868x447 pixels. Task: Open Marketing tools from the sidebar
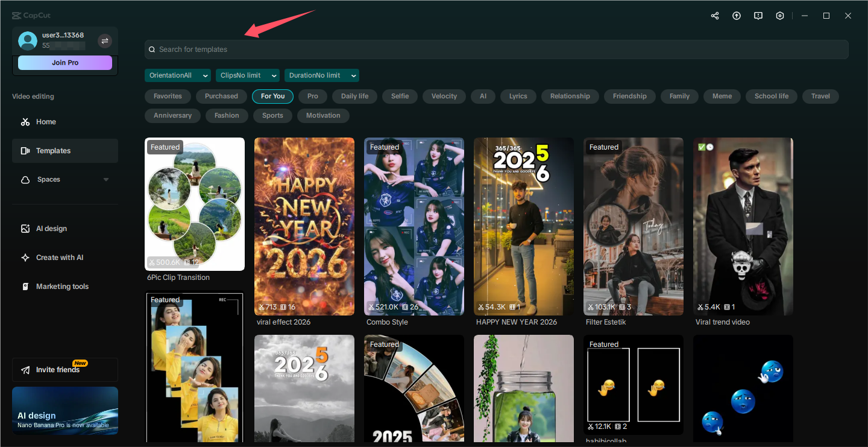pyautogui.click(x=25, y=286)
